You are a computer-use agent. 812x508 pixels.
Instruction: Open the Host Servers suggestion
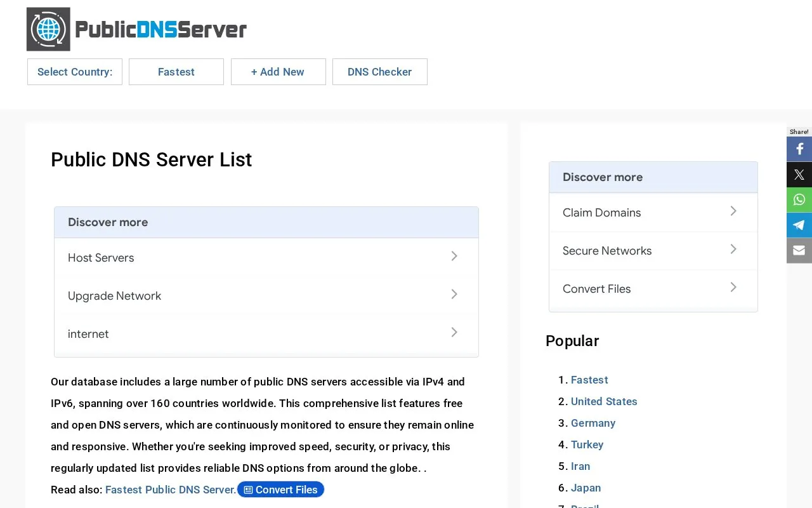point(266,257)
